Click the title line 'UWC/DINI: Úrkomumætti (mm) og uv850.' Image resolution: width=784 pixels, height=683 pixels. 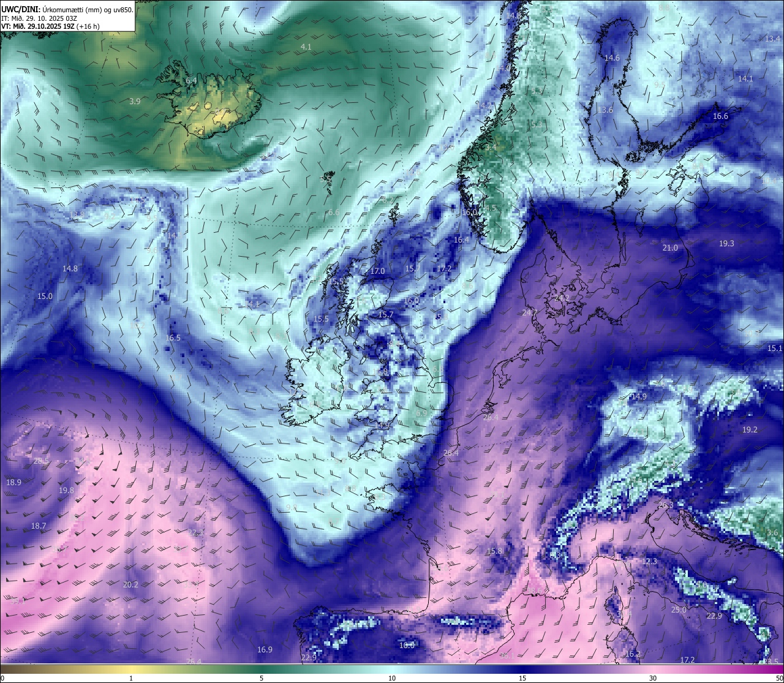pos(67,10)
